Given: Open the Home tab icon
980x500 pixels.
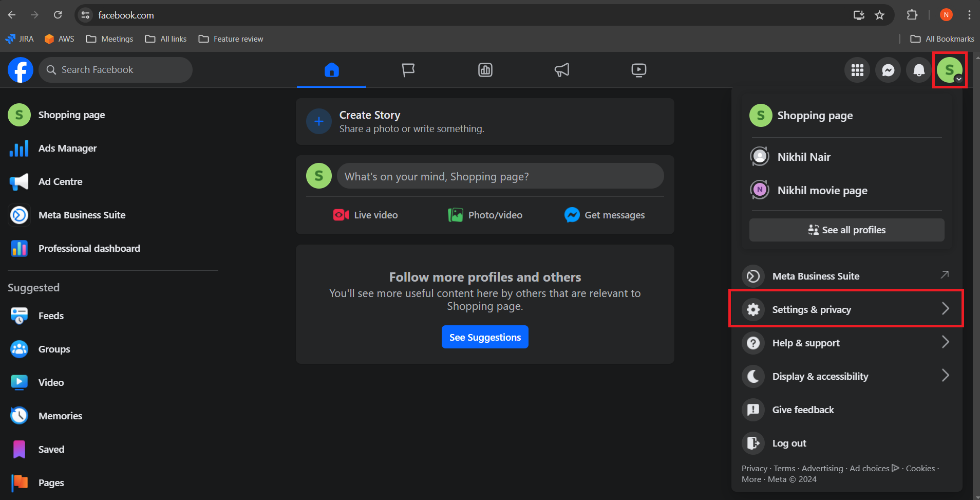Looking at the screenshot, I should [x=332, y=70].
